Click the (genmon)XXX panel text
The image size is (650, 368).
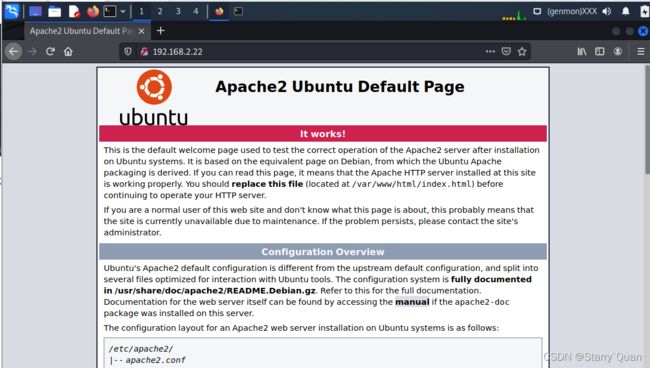point(572,12)
